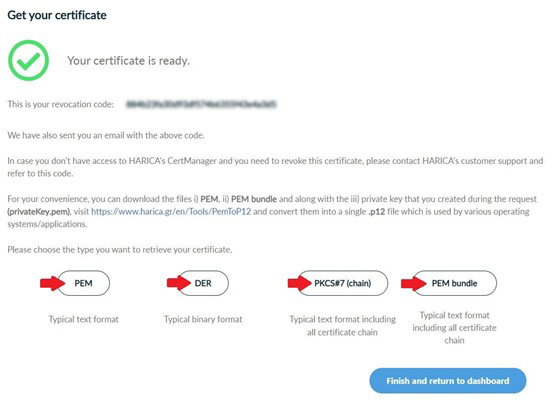Download the certificate in DER format

pos(203,283)
